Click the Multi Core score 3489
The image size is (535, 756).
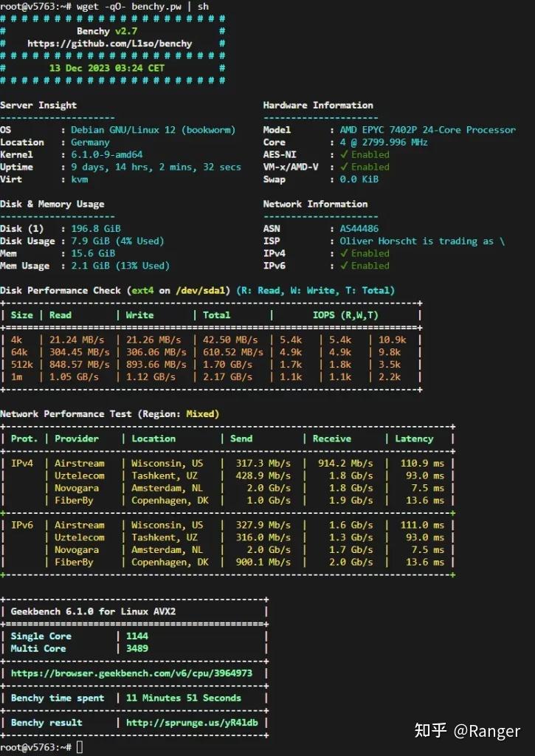tap(137, 649)
